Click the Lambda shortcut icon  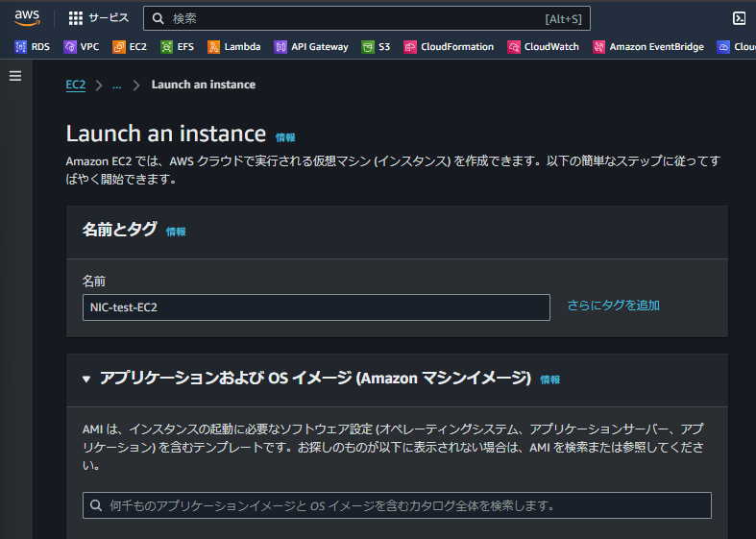point(213,47)
